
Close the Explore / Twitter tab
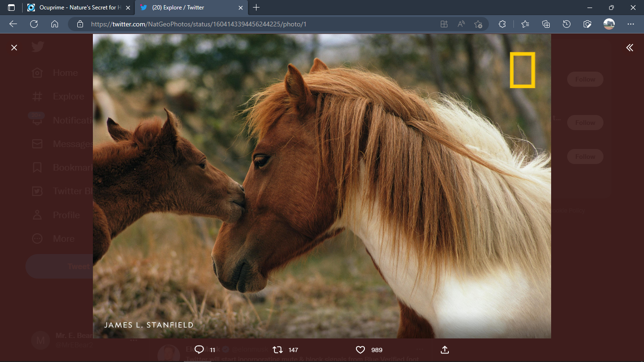240,8
